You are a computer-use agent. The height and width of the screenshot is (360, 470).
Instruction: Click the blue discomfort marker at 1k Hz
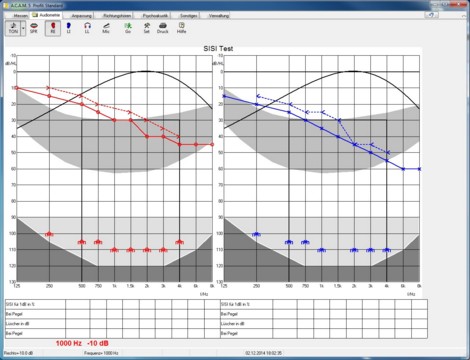[322, 250]
